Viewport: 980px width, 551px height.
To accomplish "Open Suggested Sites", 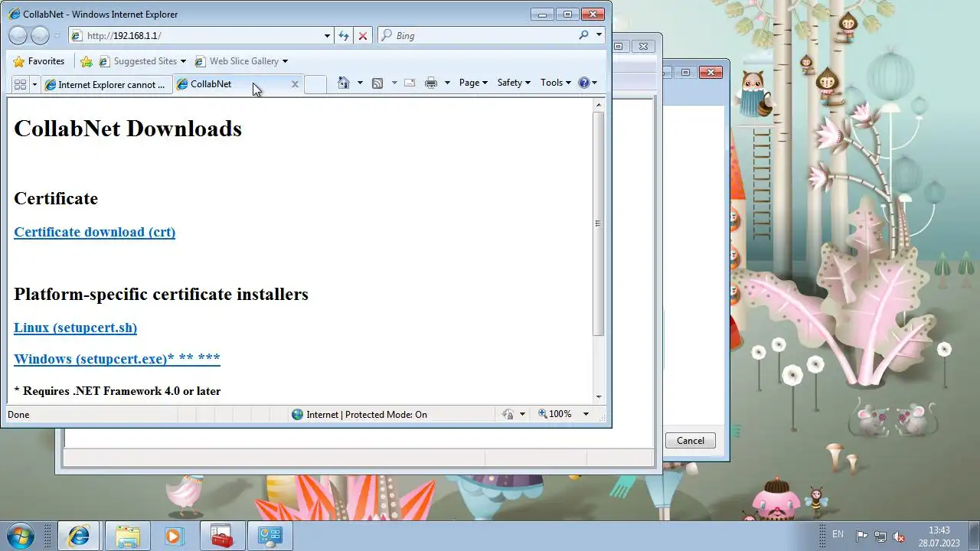I will tap(142, 61).
